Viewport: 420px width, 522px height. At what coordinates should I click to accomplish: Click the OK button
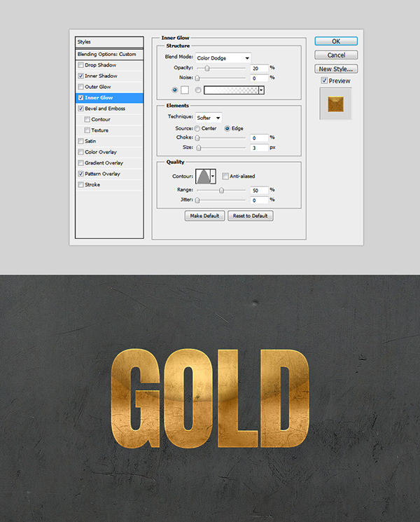tap(336, 41)
